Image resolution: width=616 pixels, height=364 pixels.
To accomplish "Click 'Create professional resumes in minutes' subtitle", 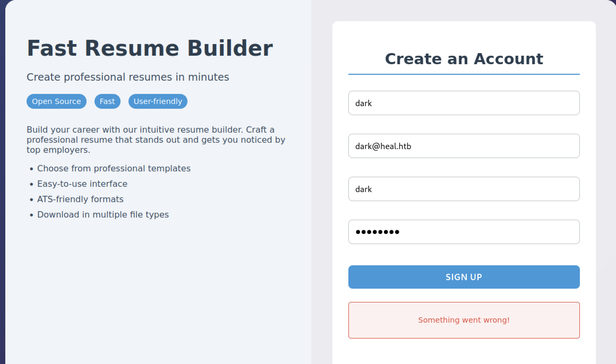I will 128,77.
